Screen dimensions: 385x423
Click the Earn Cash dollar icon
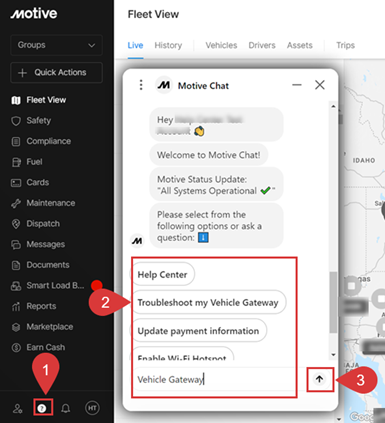tap(16, 348)
